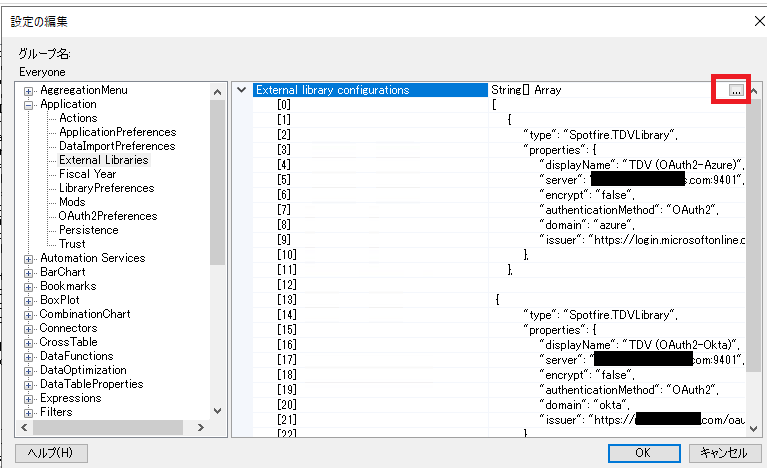Viewport: 767px width, 468px height.
Task: Select DataImportPreferences in the tree
Action: 117,146
